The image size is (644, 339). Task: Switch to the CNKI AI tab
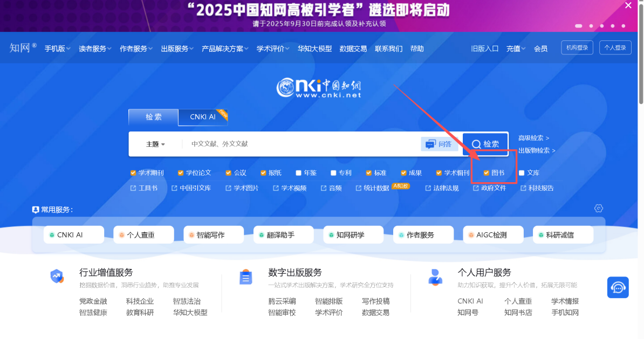tap(203, 117)
